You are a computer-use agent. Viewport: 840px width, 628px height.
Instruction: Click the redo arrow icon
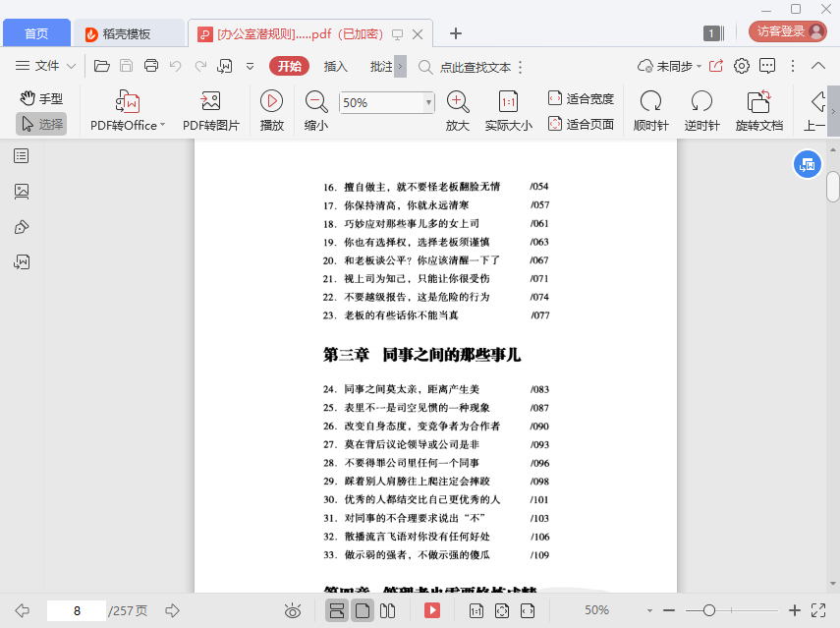[x=200, y=66]
